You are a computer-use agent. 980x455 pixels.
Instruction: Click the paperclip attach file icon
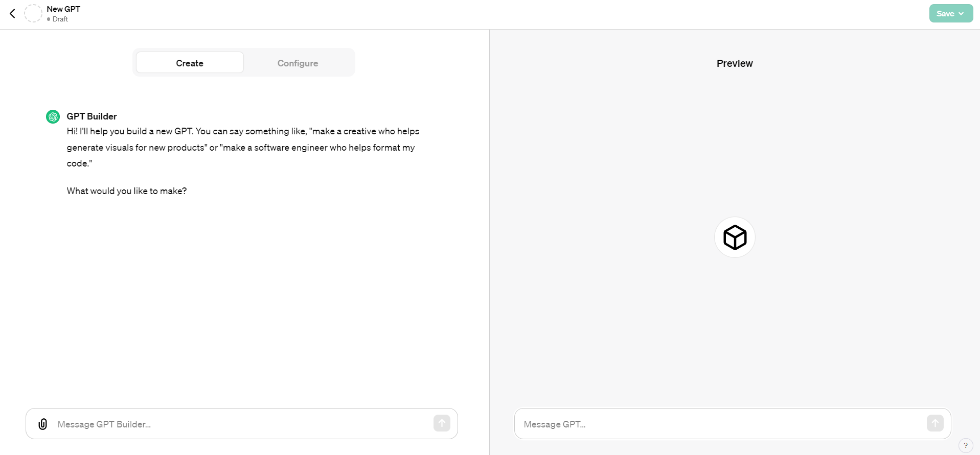coord(43,424)
